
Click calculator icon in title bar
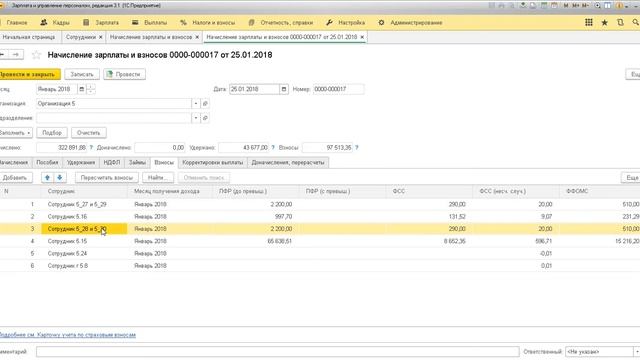pos(544,6)
